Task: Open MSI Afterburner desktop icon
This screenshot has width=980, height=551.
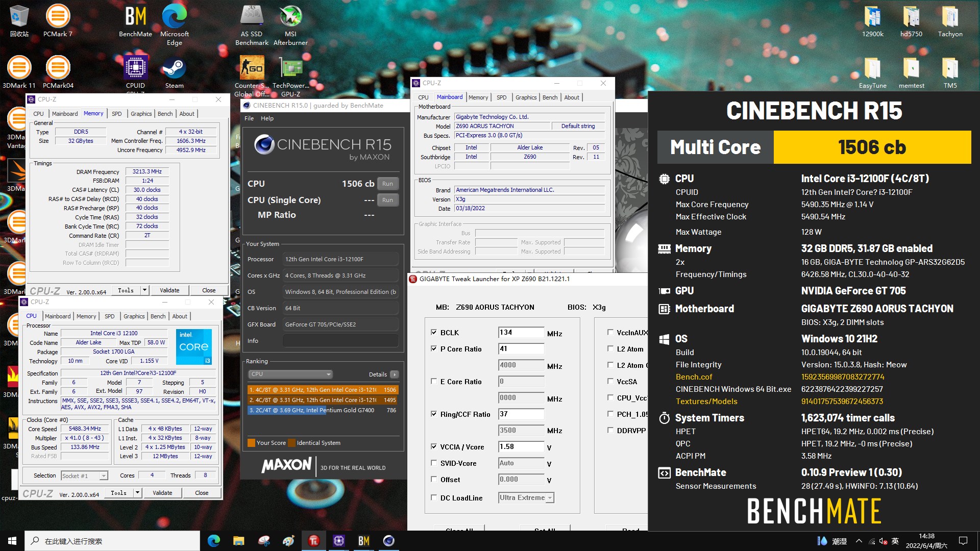Action: pyautogui.click(x=290, y=24)
